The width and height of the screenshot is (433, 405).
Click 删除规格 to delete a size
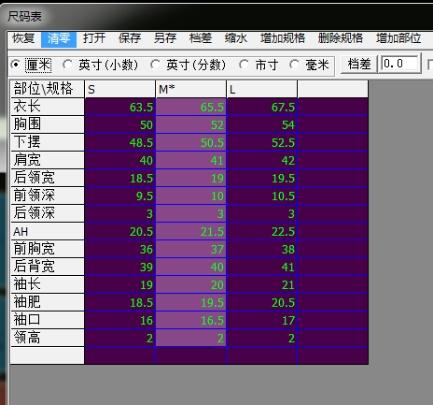click(340, 38)
